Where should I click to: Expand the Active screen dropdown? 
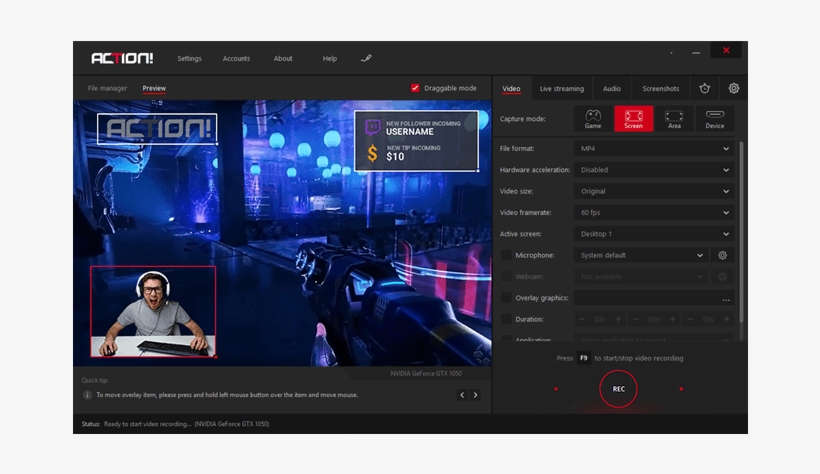tap(655, 234)
